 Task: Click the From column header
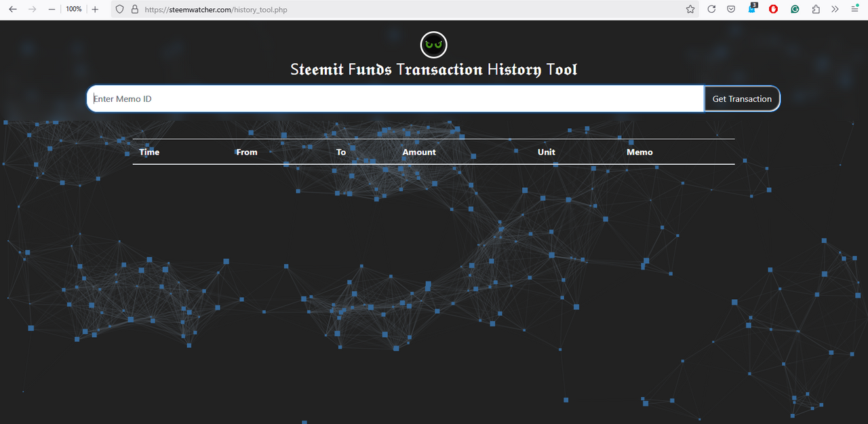(247, 152)
